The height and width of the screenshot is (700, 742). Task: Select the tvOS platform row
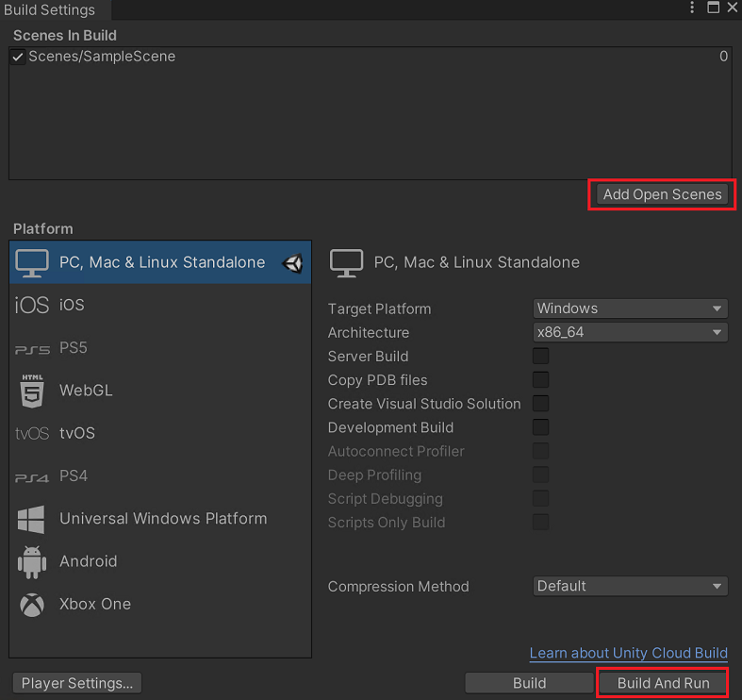click(160, 433)
